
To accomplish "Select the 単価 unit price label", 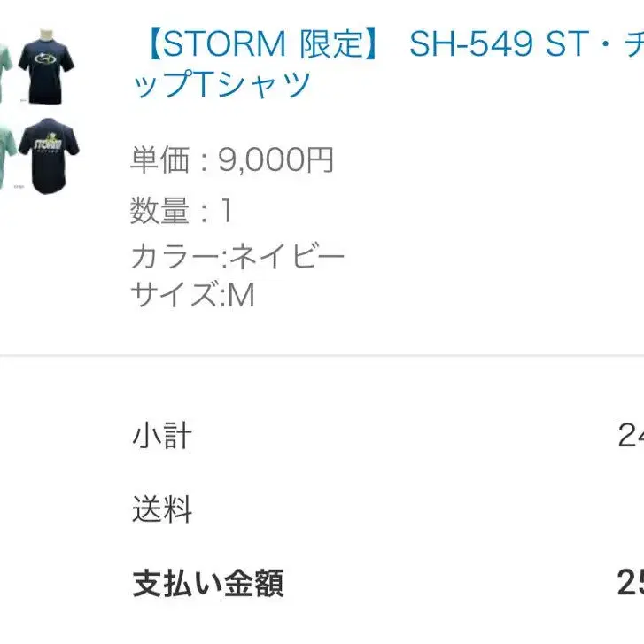I will (x=160, y=160).
